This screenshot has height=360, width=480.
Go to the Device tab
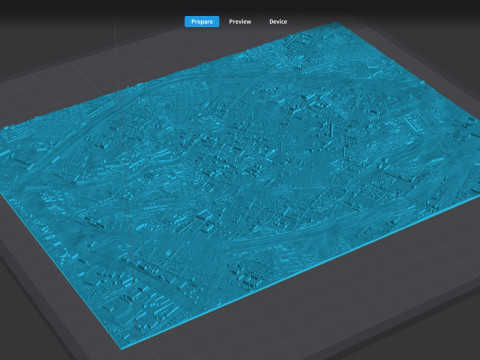point(278,22)
